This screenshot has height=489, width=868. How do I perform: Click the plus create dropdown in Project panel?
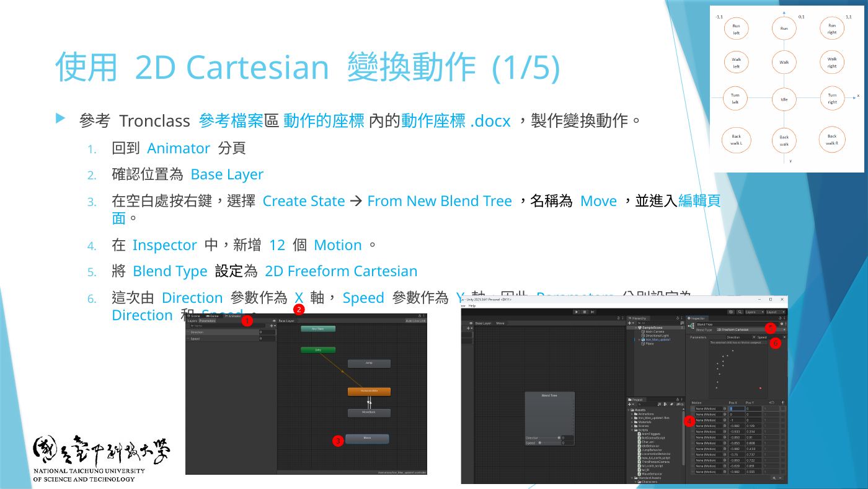point(631,405)
